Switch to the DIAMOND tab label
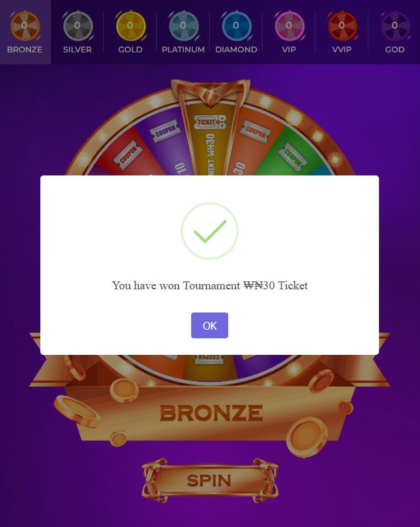The height and width of the screenshot is (527, 420). 236,50
